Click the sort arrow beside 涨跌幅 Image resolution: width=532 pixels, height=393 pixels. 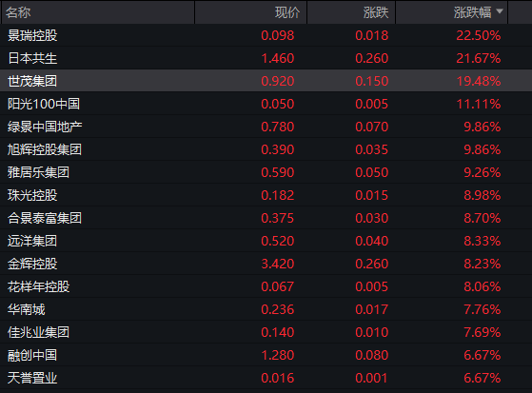click(499, 11)
